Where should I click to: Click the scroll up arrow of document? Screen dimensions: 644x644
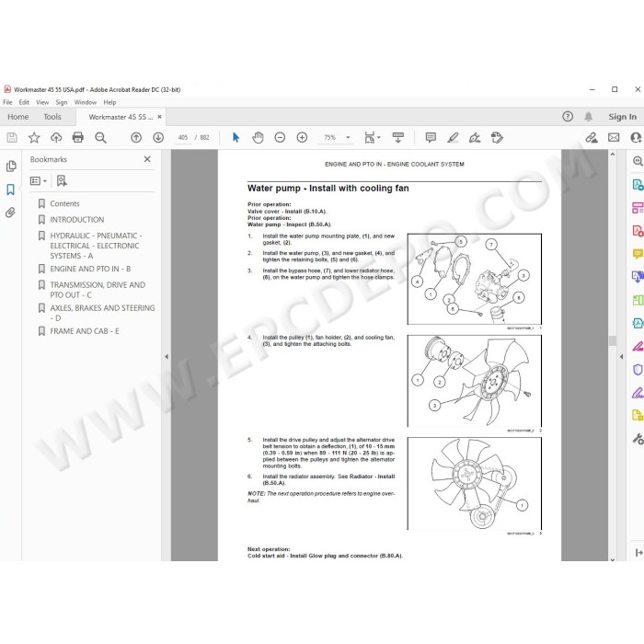tap(613, 155)
